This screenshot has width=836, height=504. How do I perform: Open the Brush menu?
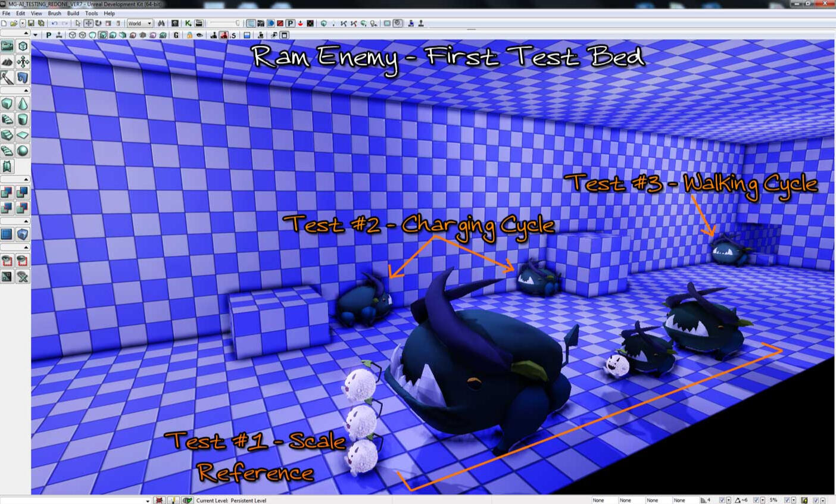pyautogui.click(x=54, y=13)
